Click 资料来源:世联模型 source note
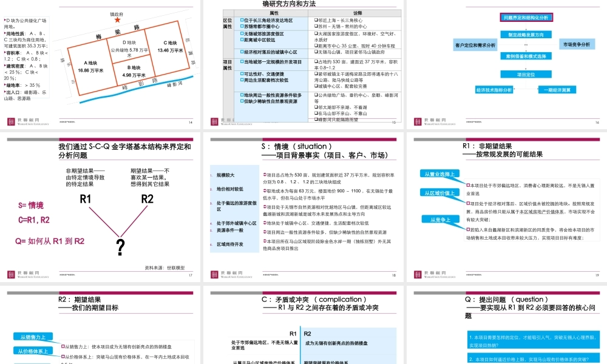Image resolution: width=607 pixels, height=364 pixels. pyautogui.click(x=164, y=268)
